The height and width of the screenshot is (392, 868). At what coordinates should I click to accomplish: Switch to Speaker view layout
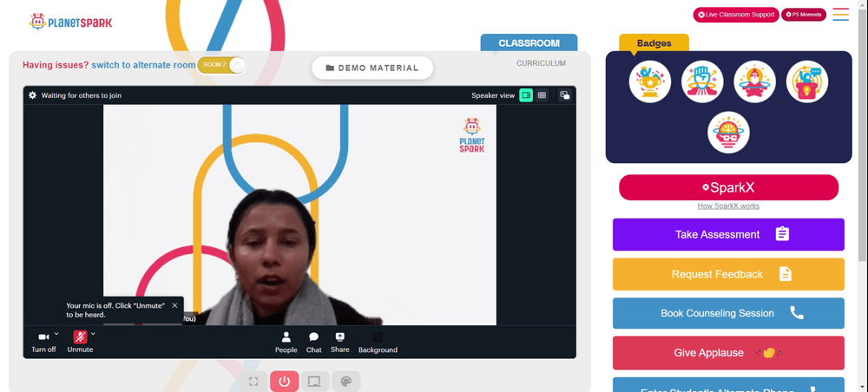point(526,95)
